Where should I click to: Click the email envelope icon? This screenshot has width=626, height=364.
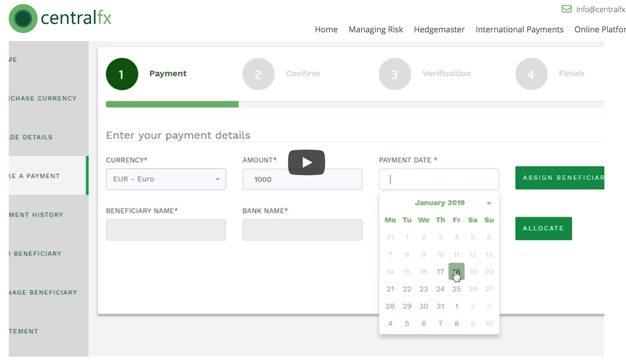pos(566,9)
